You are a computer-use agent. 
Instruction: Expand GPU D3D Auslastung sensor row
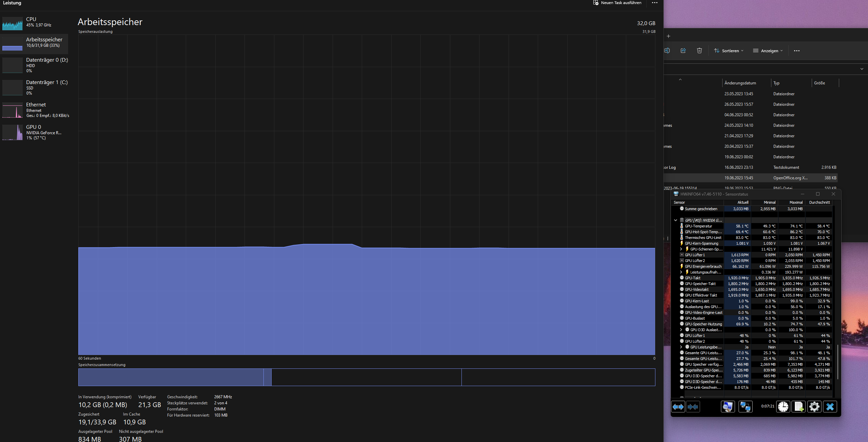pyautogui.click(x=681, y=330)
